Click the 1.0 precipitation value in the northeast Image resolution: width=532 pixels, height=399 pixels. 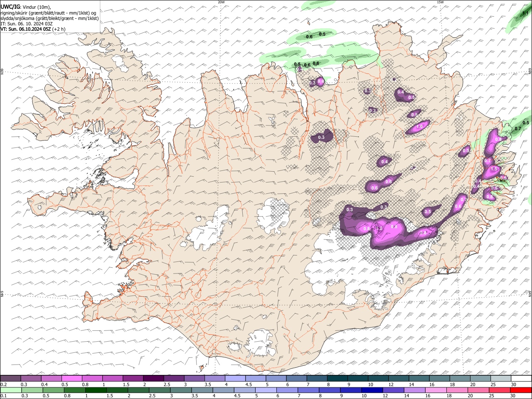419,127
